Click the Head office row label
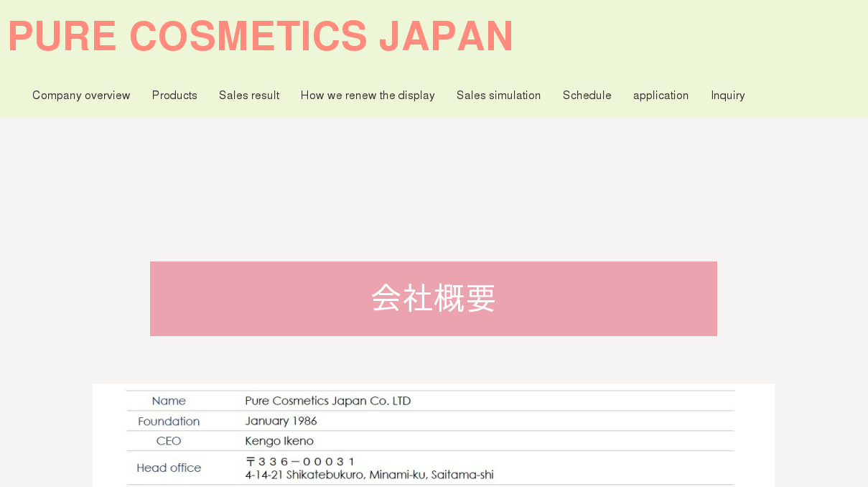The width and height of the screenshot is (868, 487). coord(169,468)
